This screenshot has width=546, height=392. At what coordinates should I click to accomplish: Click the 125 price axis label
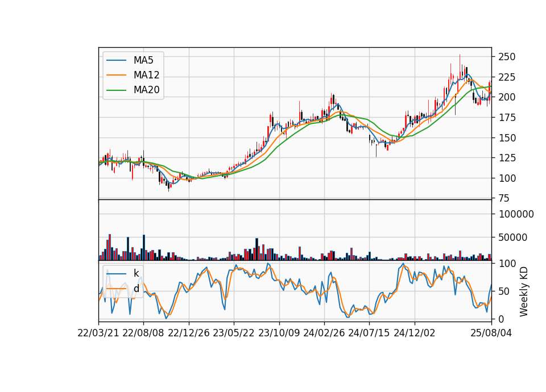click(507, 158)
